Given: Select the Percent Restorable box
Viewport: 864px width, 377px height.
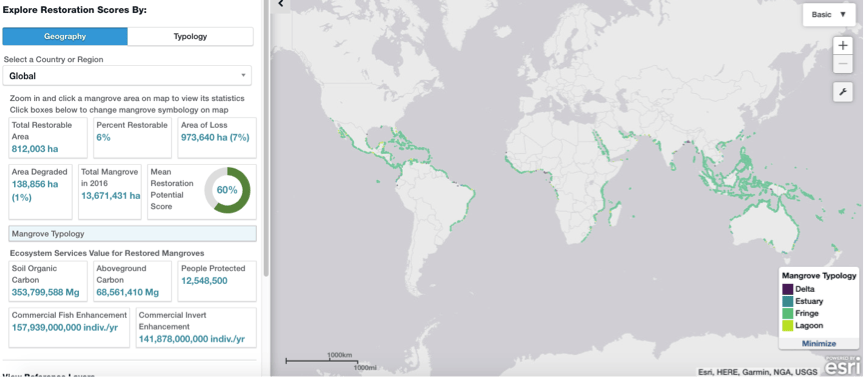Looking at the screenshot, I should 132,137.
